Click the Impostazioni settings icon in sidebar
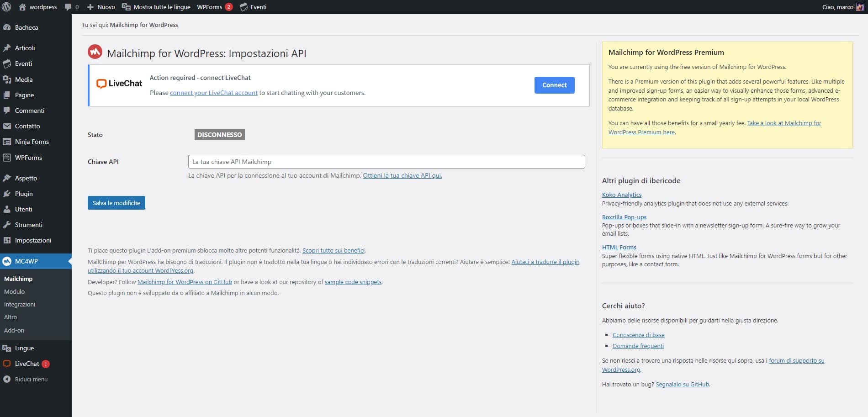 [7, 240]
